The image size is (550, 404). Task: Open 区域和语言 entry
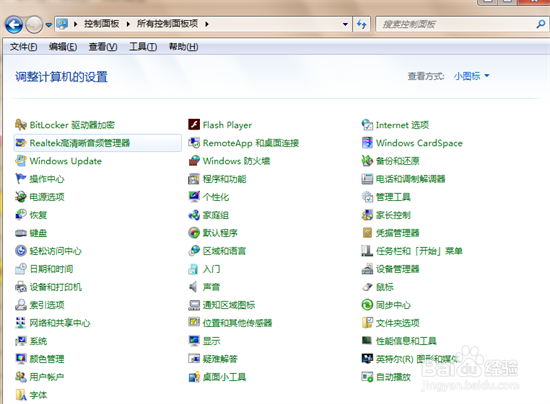[224, 251]
